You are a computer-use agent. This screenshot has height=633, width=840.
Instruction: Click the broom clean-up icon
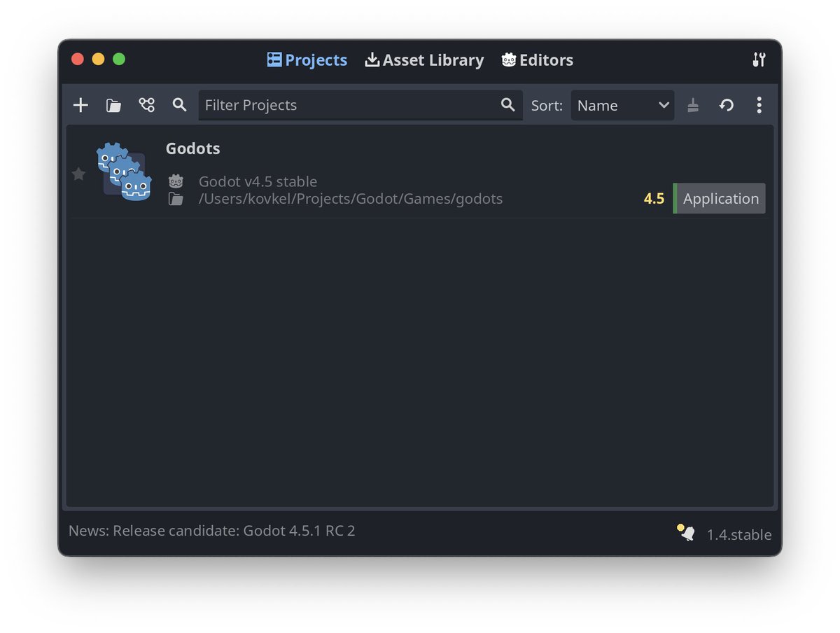tap(693, 105)
